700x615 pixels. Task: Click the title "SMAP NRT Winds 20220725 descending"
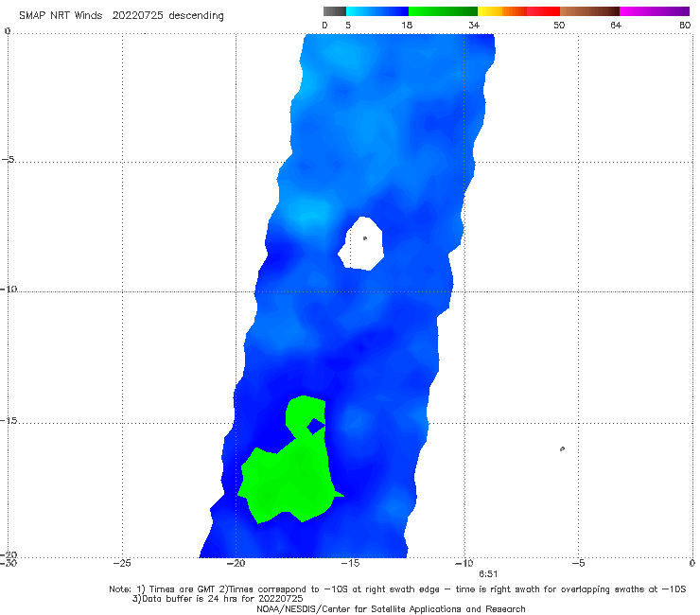(121, 16)
